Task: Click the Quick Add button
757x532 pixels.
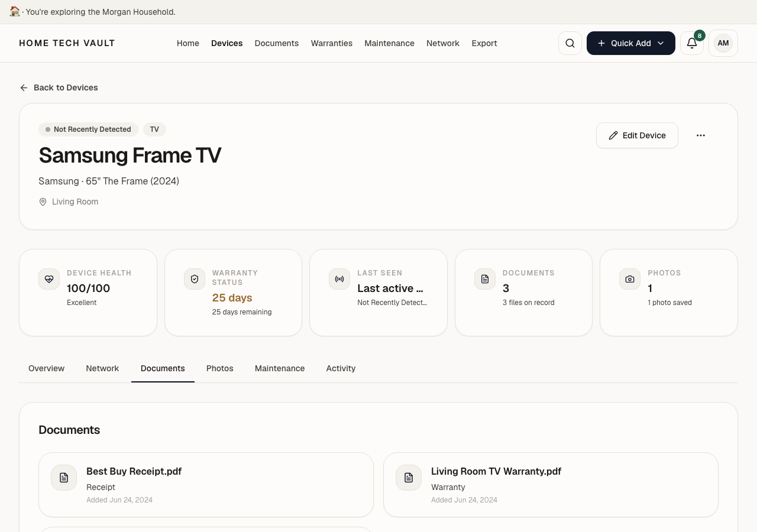Action: 630,43
